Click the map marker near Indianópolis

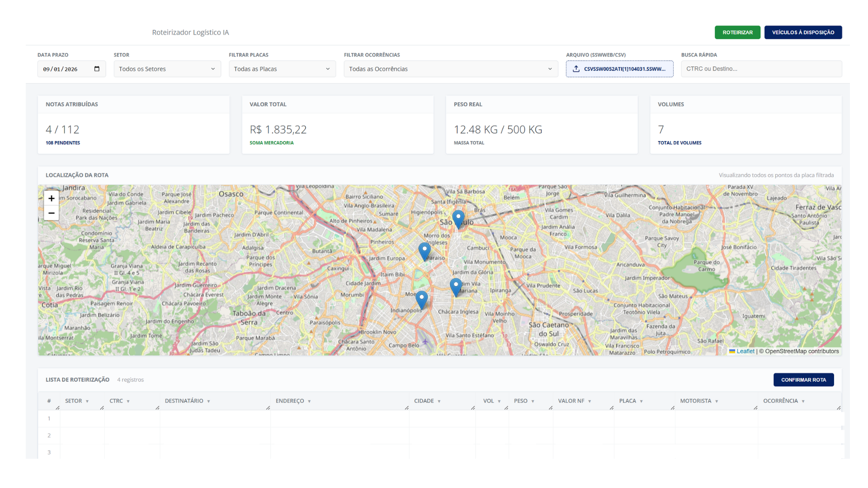coord(421,299)
